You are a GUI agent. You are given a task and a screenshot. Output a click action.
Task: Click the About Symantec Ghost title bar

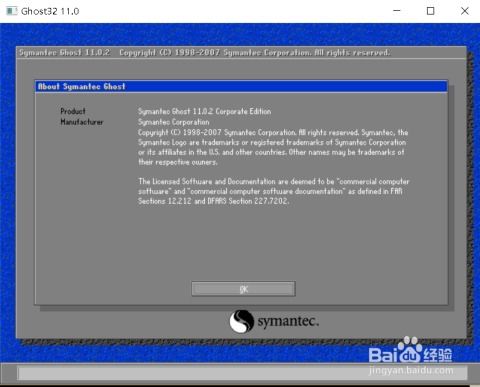241,86
